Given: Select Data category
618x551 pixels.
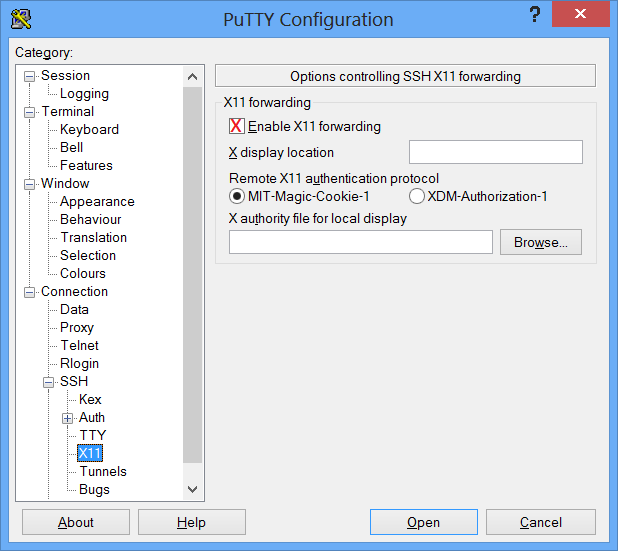Looking at the screenshot, I should 74,309.
